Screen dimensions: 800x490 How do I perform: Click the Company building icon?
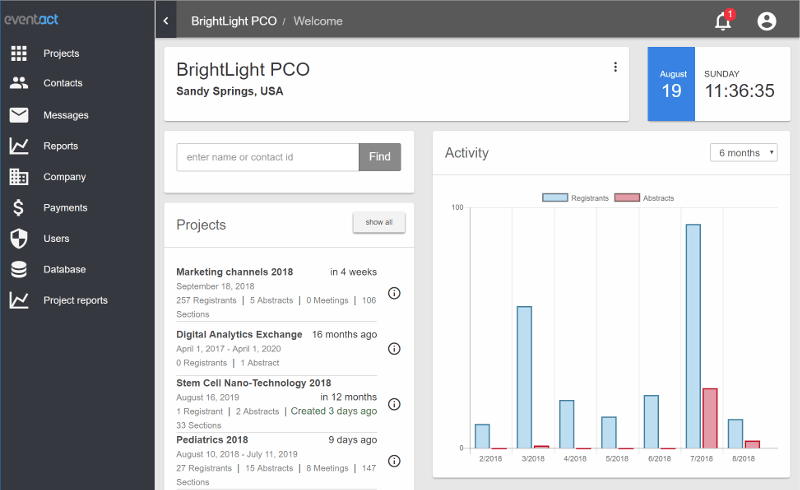tap(19, 177)
